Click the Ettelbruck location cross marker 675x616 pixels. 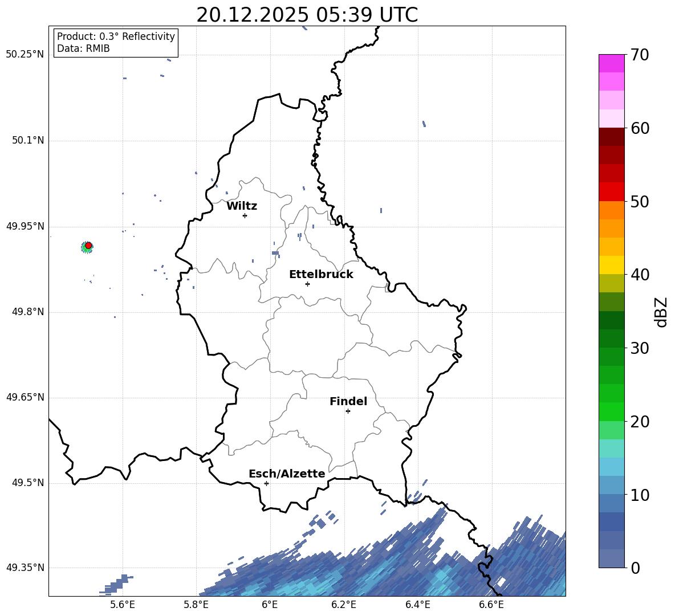(307, 284)
